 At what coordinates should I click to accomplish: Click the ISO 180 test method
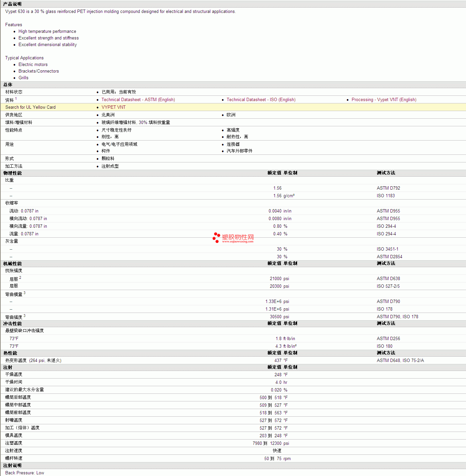point(385,346)
